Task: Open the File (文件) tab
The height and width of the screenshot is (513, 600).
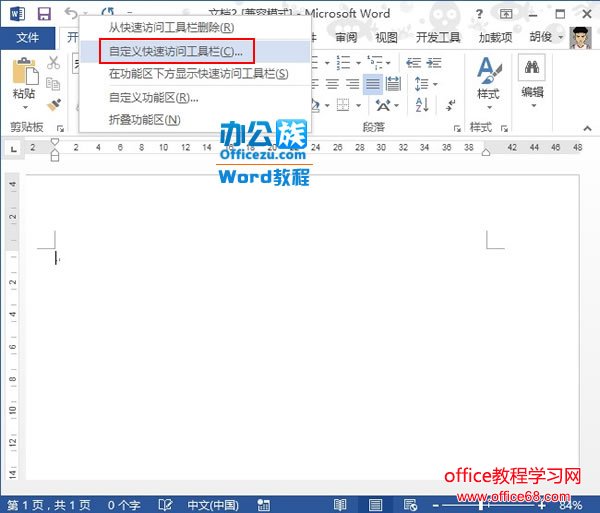Action: (28, 37)
